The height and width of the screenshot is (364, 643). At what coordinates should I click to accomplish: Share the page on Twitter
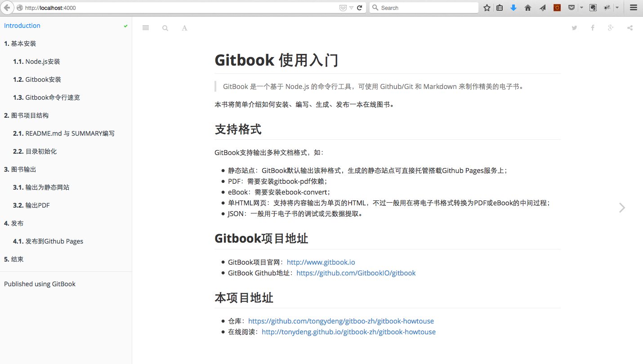(574, 27)
